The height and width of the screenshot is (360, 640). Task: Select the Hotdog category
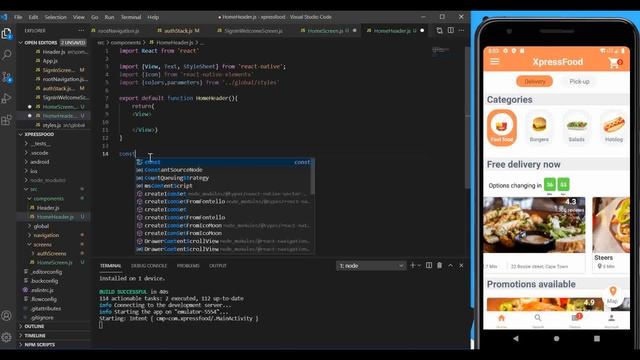pos(614,127)
